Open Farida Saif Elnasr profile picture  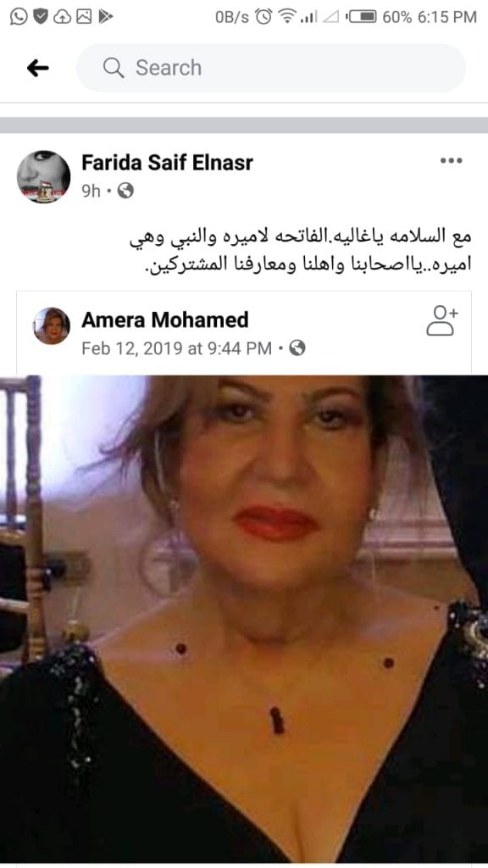click(43, 176)
